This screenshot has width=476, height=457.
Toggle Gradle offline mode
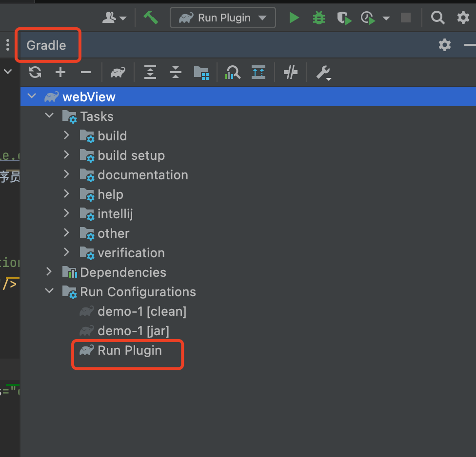[x=291, y=73]
